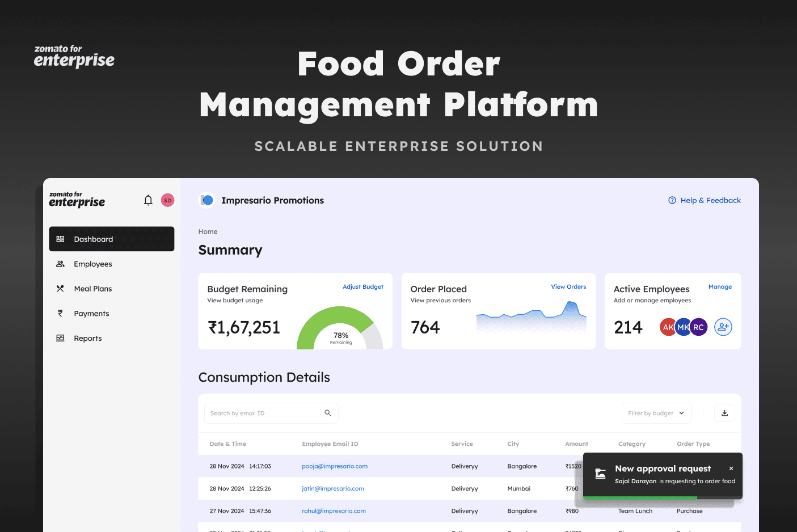Viewport: 797px width, 532px height.
Task: Click the Purchase order type cell
Action: point(690,511)
